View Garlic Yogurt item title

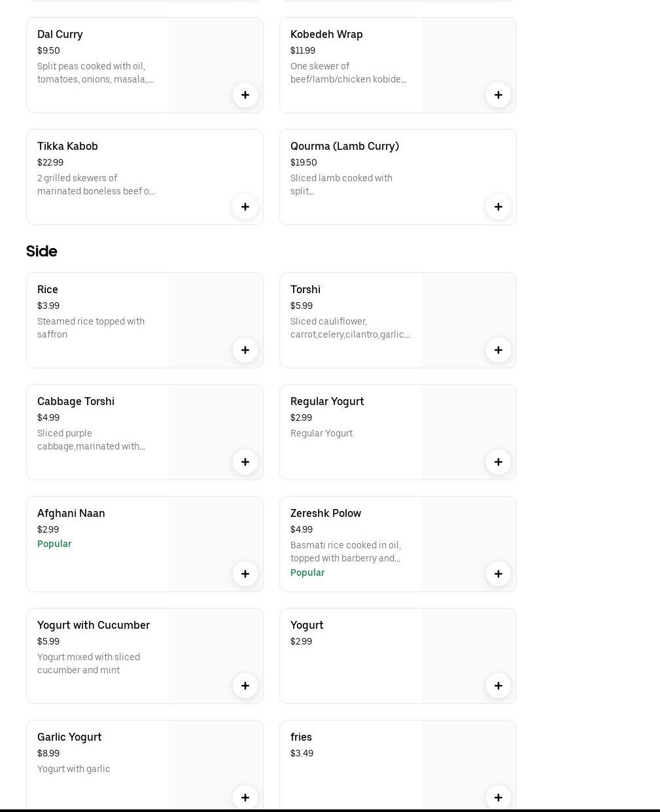click(x=69, y=737)
